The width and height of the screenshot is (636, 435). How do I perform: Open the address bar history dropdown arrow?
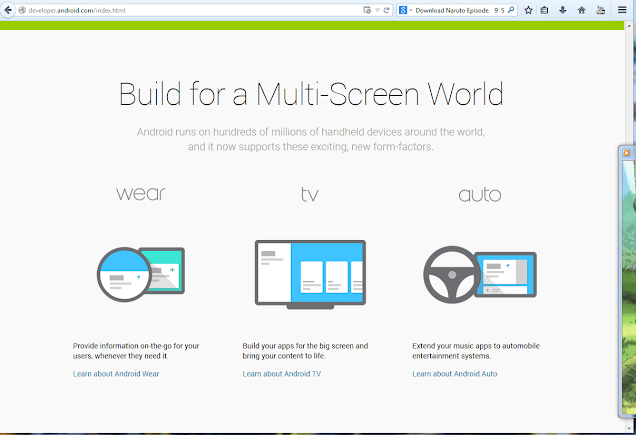click(x=377, y=10)
